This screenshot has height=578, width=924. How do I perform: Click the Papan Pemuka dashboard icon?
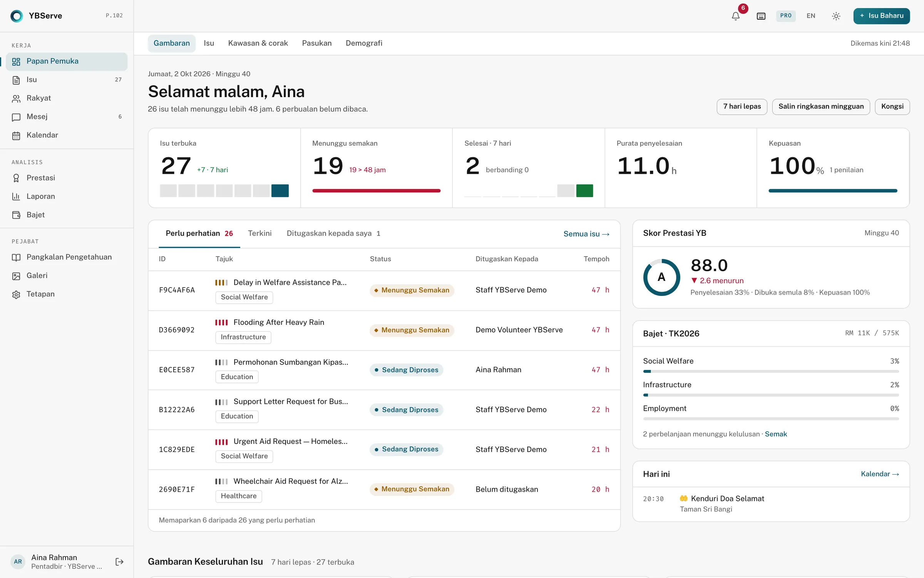(x=16, y=62)
